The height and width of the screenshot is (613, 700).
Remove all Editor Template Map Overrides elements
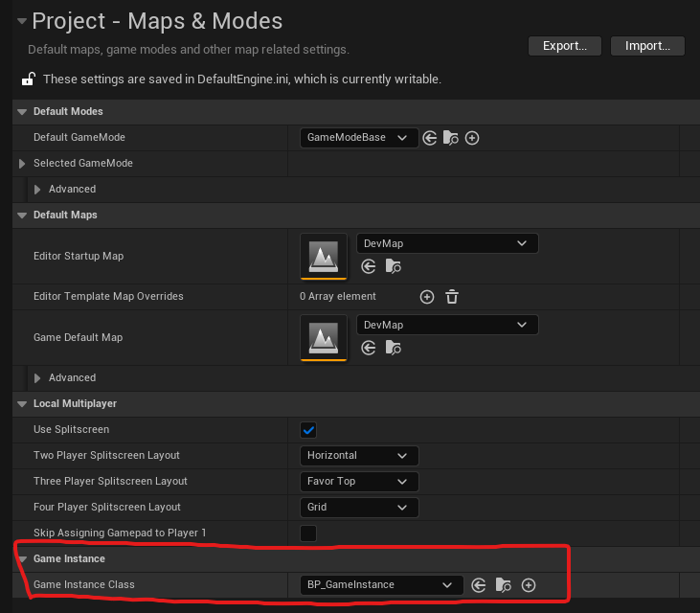click(452, 297)
